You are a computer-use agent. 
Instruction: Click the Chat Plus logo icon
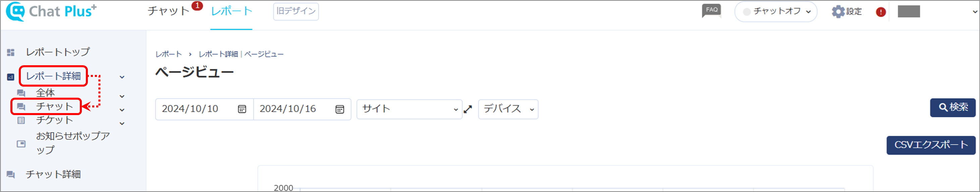click(16, 11)
